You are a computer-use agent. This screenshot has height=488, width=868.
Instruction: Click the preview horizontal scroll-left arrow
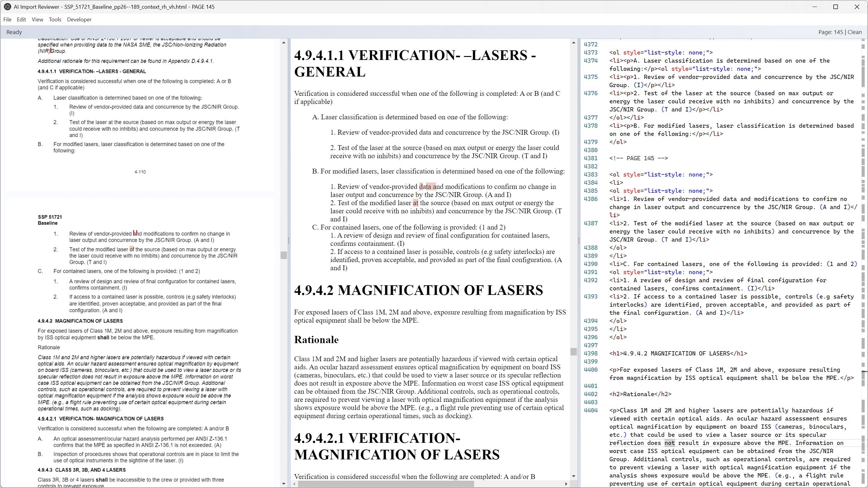pos(295,484)
